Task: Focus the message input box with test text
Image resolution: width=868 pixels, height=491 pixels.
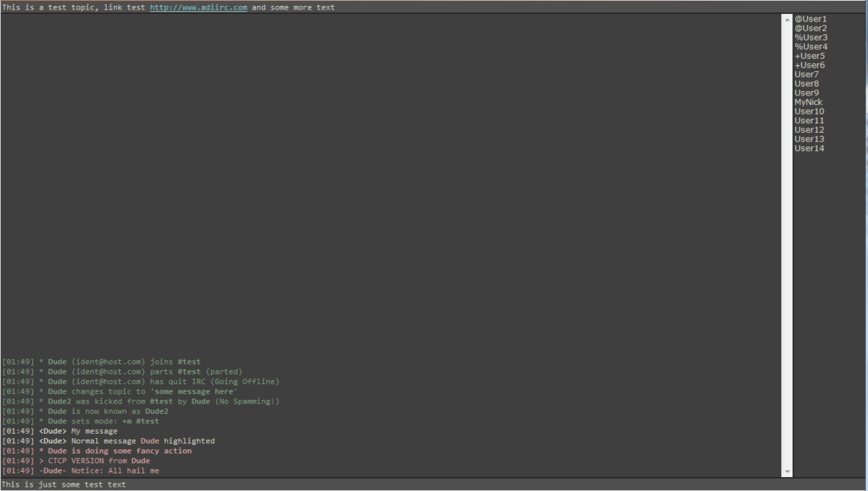Action: click(434, 484)
